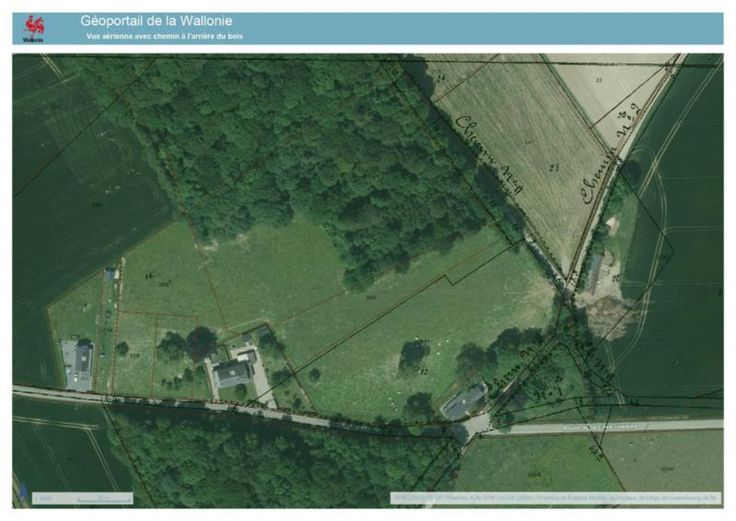Click the Chemin label along the upper-right road
736x521 pixels.
tap(599, 167)
